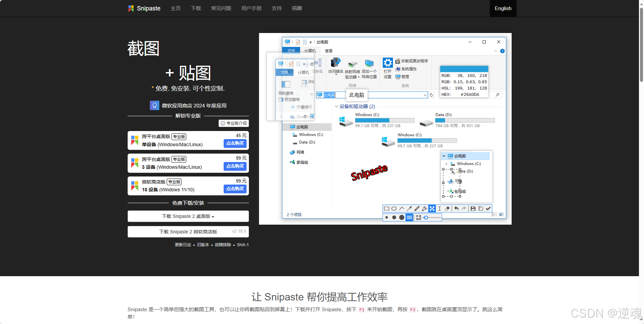The height and width of the screenshot is (324, 644).
Task: Open the 用户手册 nav item
Action: pos(251,8)
